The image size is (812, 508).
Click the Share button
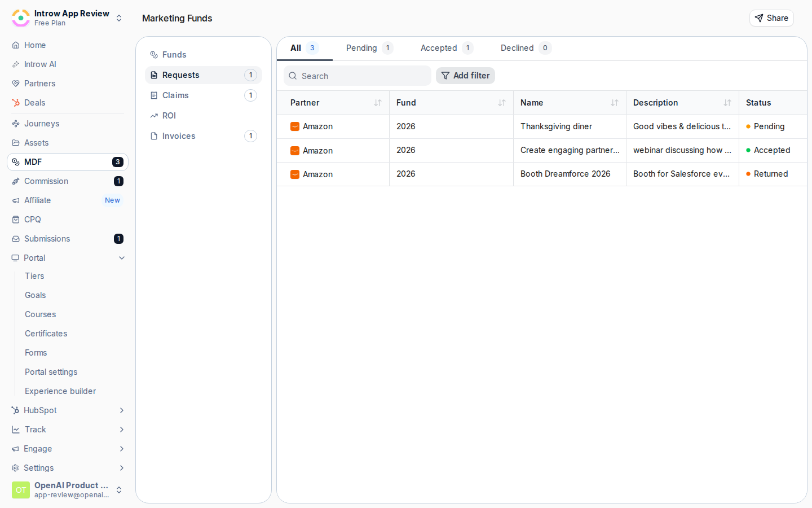tap(771, 18)
